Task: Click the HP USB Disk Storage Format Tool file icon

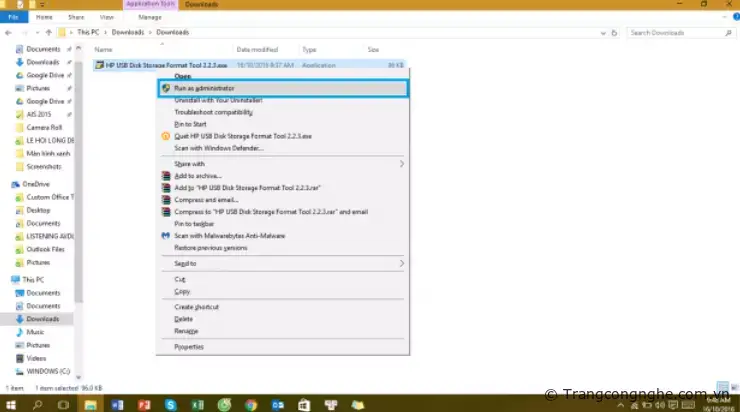Action: (x=100, y=65)
